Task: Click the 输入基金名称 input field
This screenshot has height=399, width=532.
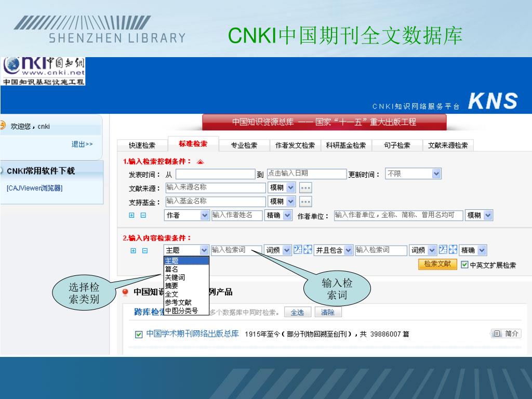Action: pyautogui.click(x=216, y=202)
